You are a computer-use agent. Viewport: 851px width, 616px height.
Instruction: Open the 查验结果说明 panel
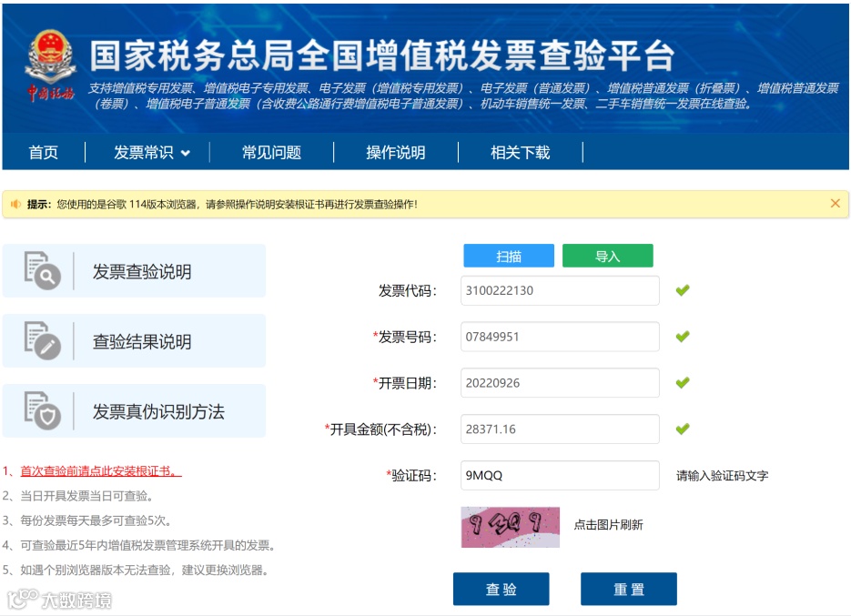pyautogui.click(x=134, y=341)
